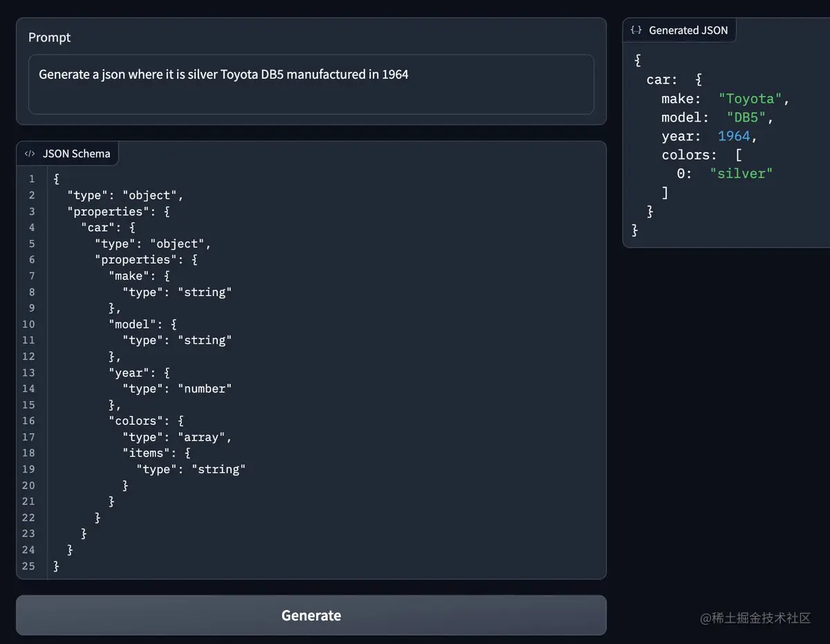Collapse the car key in generated JSON
Screen dimensions: 830x644
661,80
